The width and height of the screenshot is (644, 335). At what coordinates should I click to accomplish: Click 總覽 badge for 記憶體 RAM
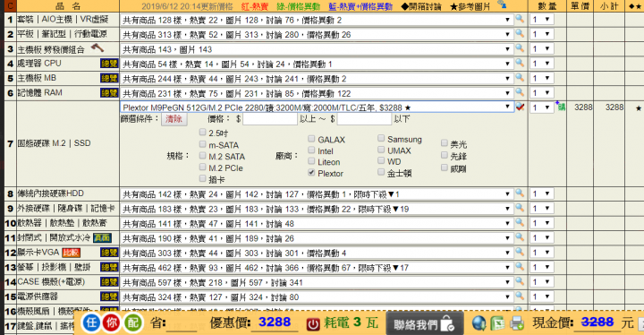pyautogui.click(x=109, y=93)
